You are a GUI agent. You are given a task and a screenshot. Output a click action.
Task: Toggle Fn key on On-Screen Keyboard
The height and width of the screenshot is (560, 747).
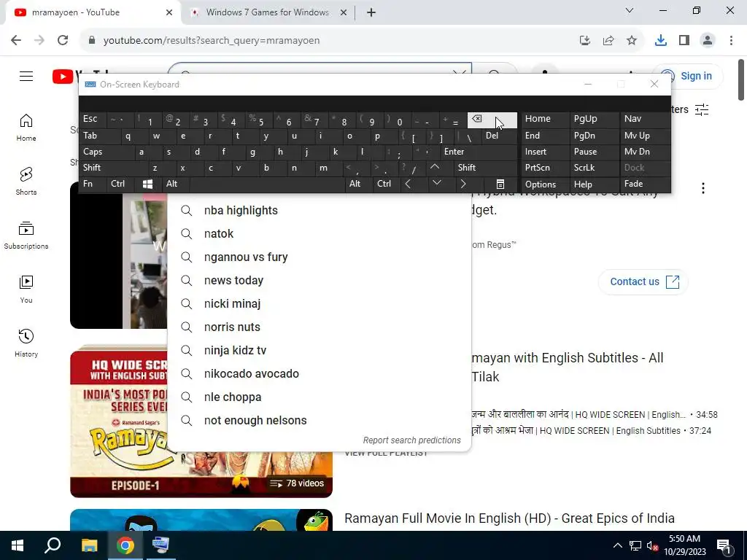(93, 184)
